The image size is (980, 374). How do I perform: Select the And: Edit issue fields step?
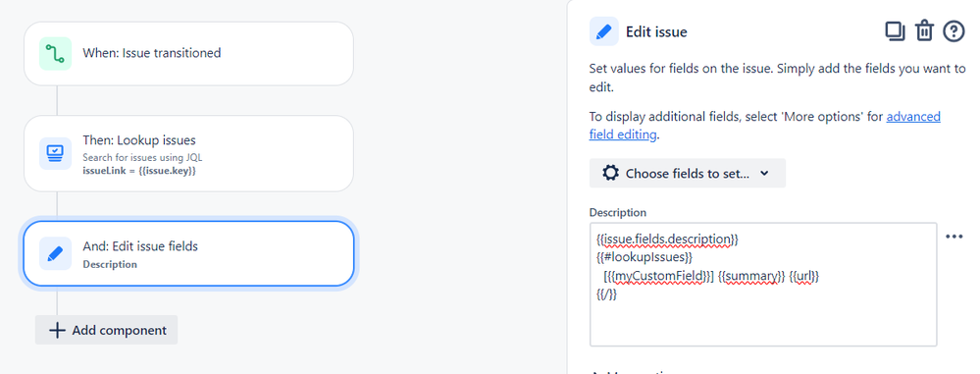click(188, 253)
